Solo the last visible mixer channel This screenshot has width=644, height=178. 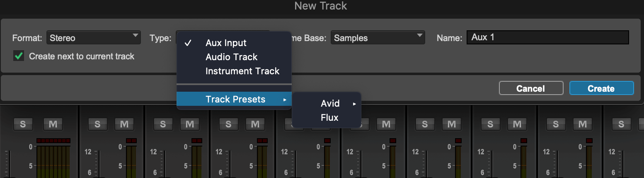click(621, 124)
